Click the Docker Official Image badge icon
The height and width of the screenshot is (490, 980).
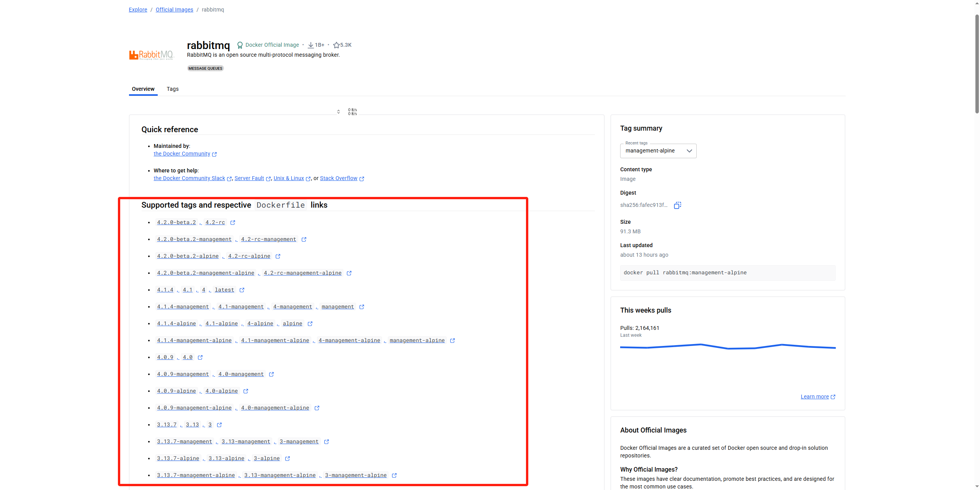pos(240,45)
